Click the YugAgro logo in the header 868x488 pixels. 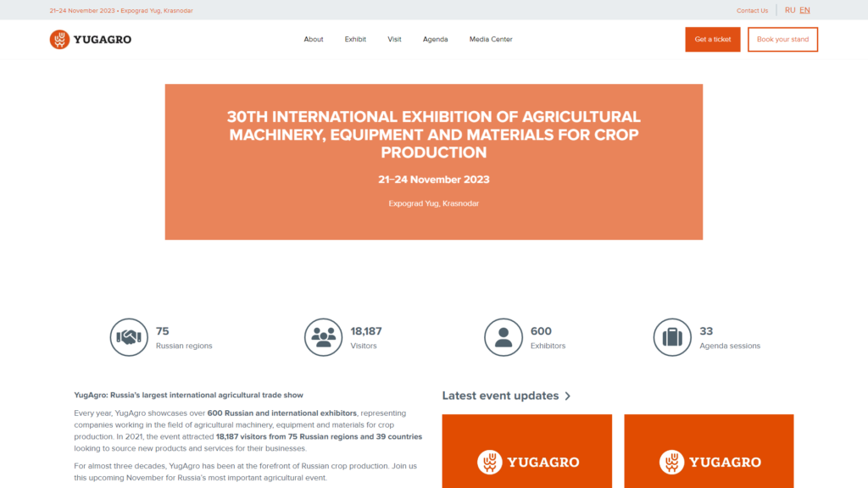click(90, 39)
